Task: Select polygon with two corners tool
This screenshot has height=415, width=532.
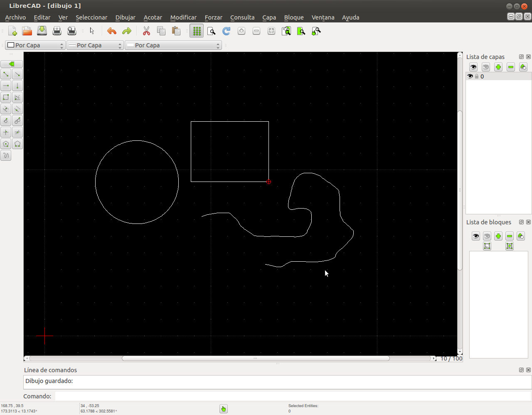Action: 17,144
